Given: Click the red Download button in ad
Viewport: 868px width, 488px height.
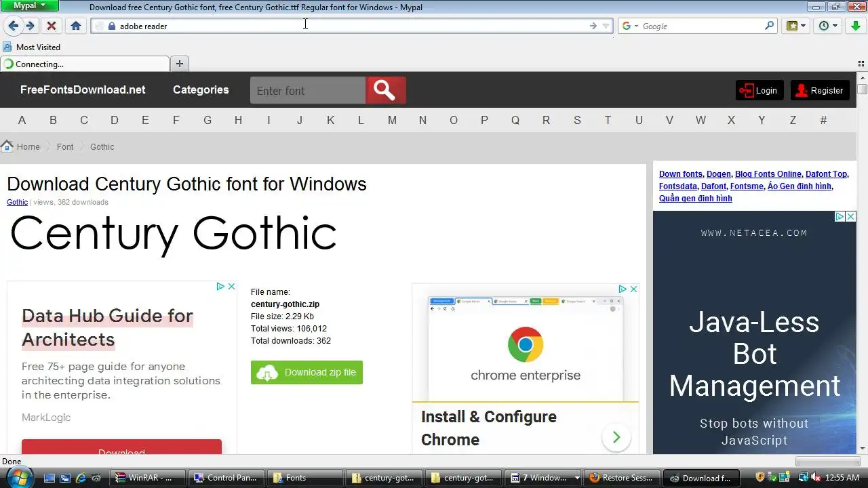Looking at the screenshot, I should [121, 447].
